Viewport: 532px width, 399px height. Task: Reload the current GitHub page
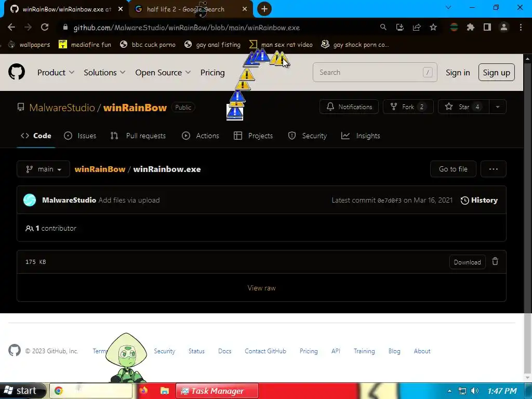(x=45, y=27)
